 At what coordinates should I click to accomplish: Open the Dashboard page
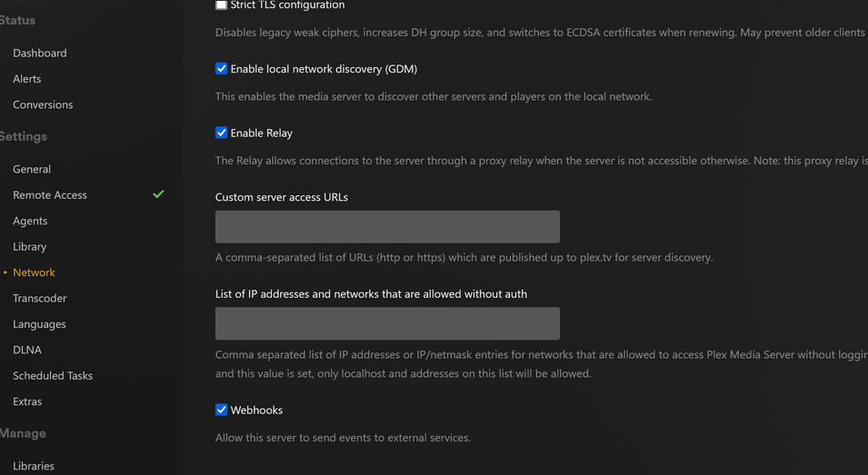point(39,53)
